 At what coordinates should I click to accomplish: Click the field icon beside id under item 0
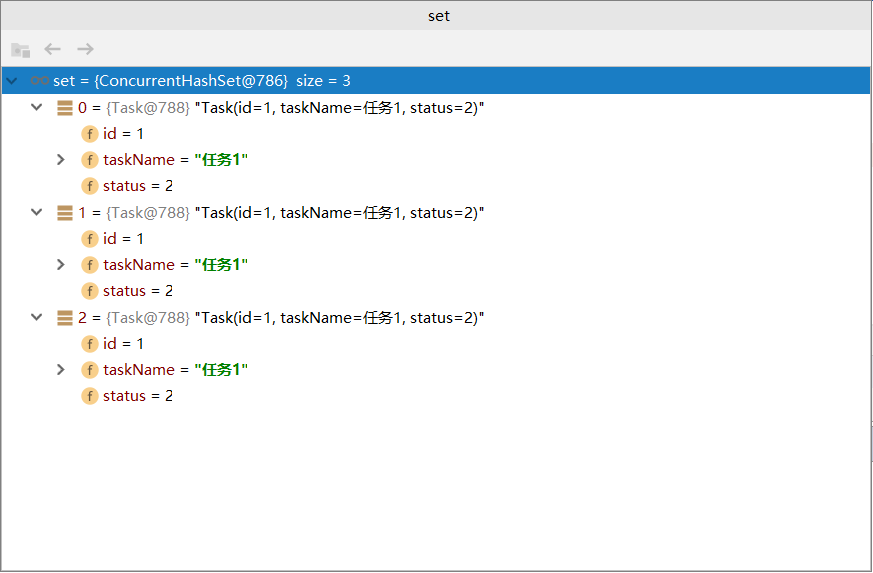click(x=90, y=133)
